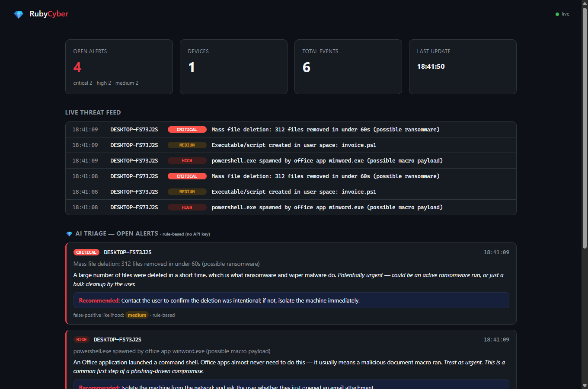Open 18:41:09 powershell.exe spawned feed message
The image size is (588, 389).
point(327,161)
